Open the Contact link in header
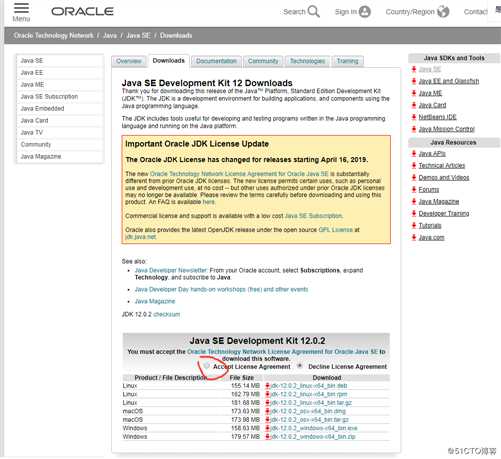The image size is (501, 459). click(x=476, y=12)
